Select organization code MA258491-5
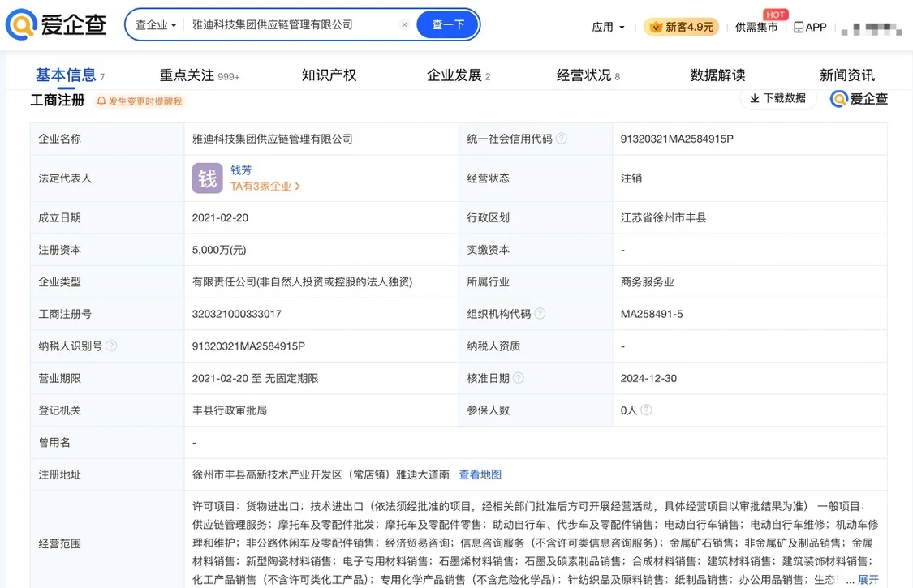The height and width of the screenshot is (588, 913). (x=652, y=314)
